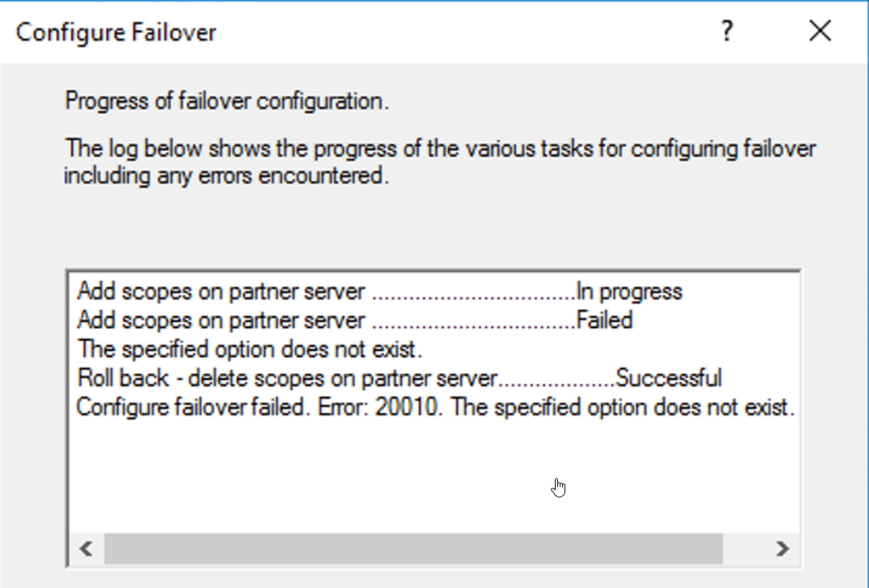
Task: Click the left arrow of the log scrollbar
Action: tap(86, 548)
